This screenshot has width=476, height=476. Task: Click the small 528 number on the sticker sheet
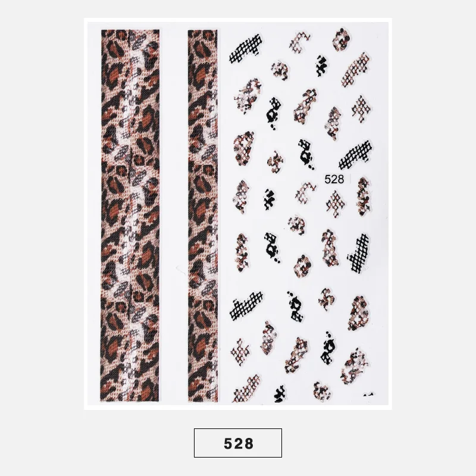[x=334, y=179]
